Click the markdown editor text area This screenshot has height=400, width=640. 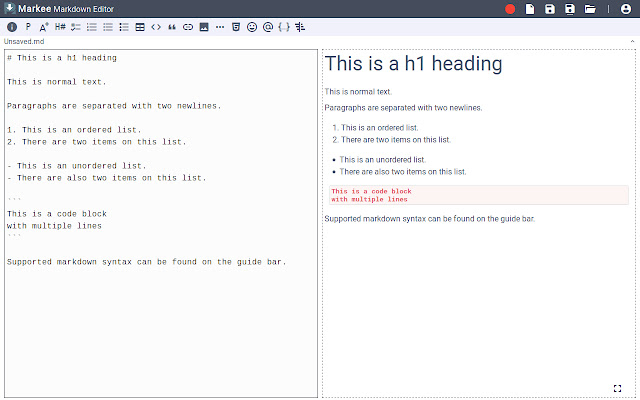pos(161,223)
